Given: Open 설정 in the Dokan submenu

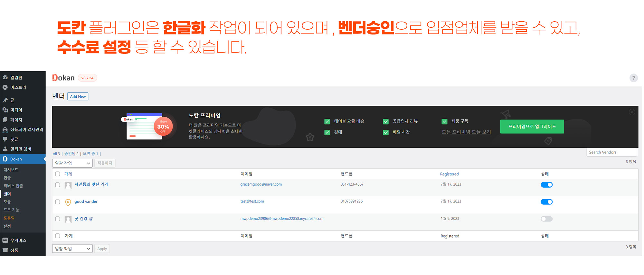Looking at the screenshot, I should tap(7, 226).
